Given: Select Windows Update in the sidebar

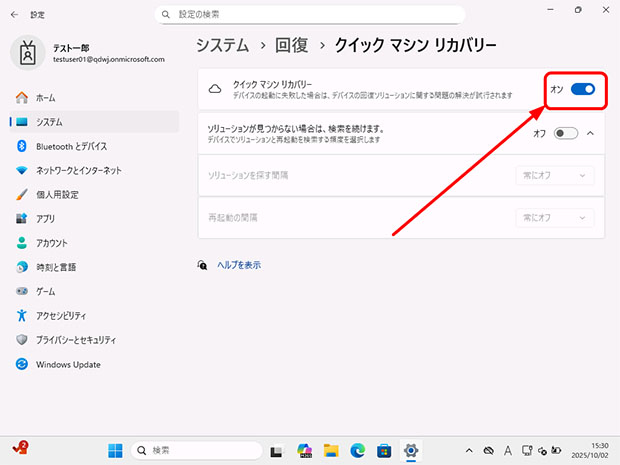Looking at the screenshot, I should 94,364.
